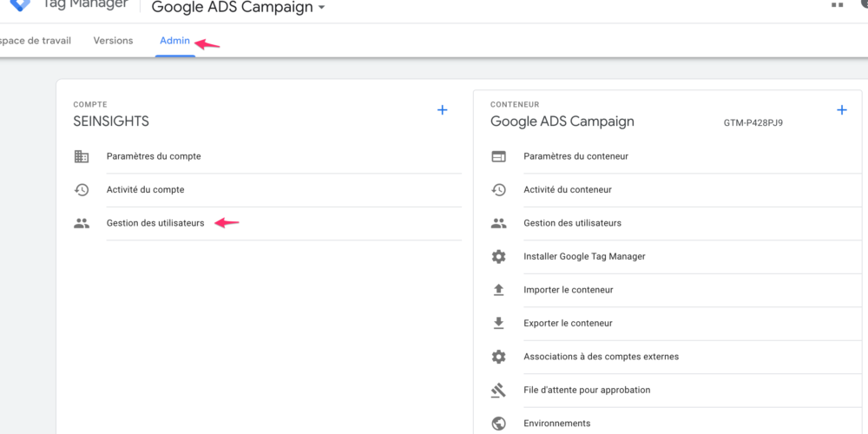Click the account settings building icon
Viewport: 868px width, 434px height.
pyautogui.click(x=82, y=156)
